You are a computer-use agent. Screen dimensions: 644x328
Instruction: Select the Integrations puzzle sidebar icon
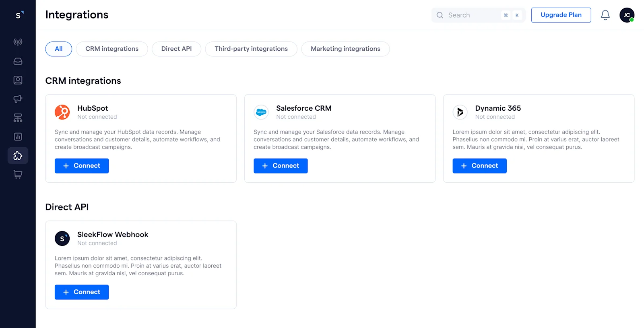click(x=18, y=156)
